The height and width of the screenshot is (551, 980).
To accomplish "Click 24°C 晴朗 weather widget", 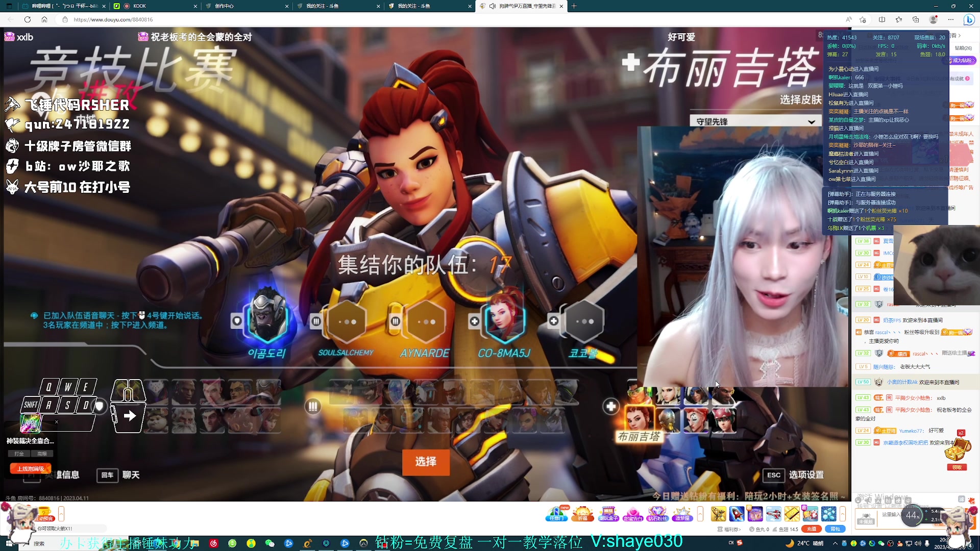I will (x=805, y=543).
